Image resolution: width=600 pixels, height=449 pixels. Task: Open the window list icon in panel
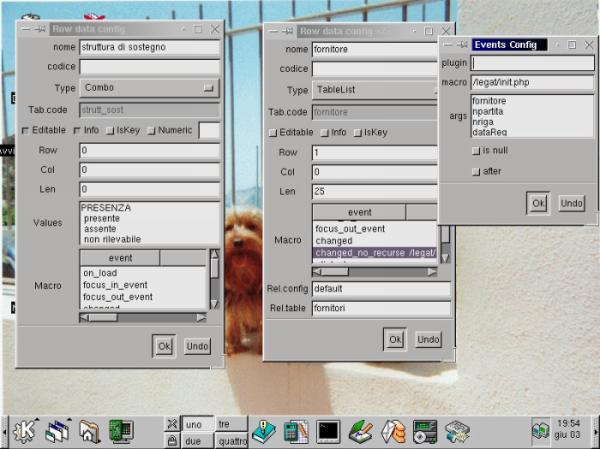pos(56,431)
